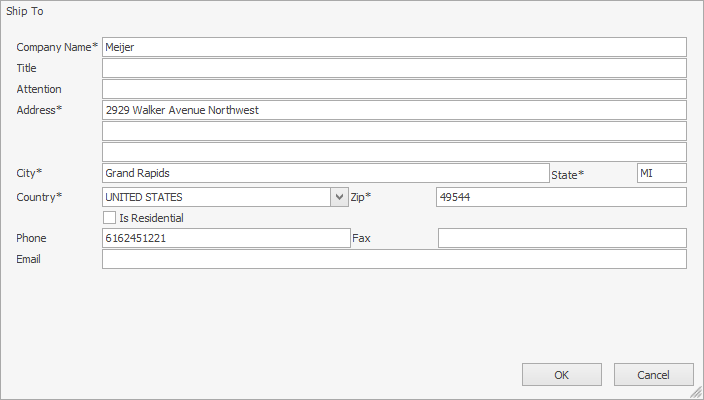Click the Company Name field containing Meijer
This screenshot has height=400, width=704.
[394, 47]
